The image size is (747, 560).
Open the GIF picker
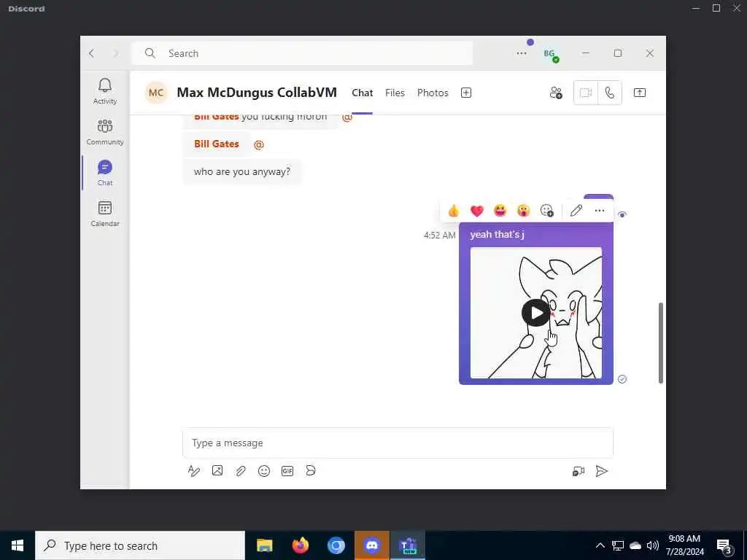tap(287, 471)
